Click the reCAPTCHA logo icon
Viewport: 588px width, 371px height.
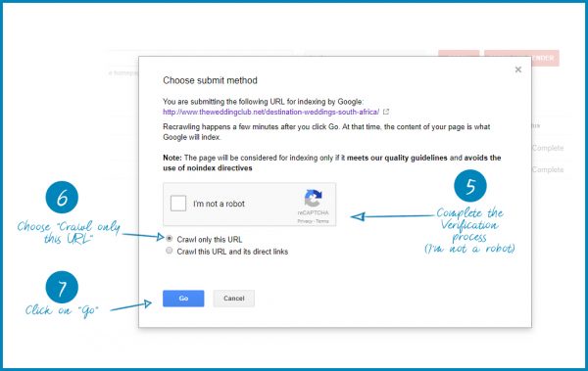pyautogui.click(x=314, y=198)
